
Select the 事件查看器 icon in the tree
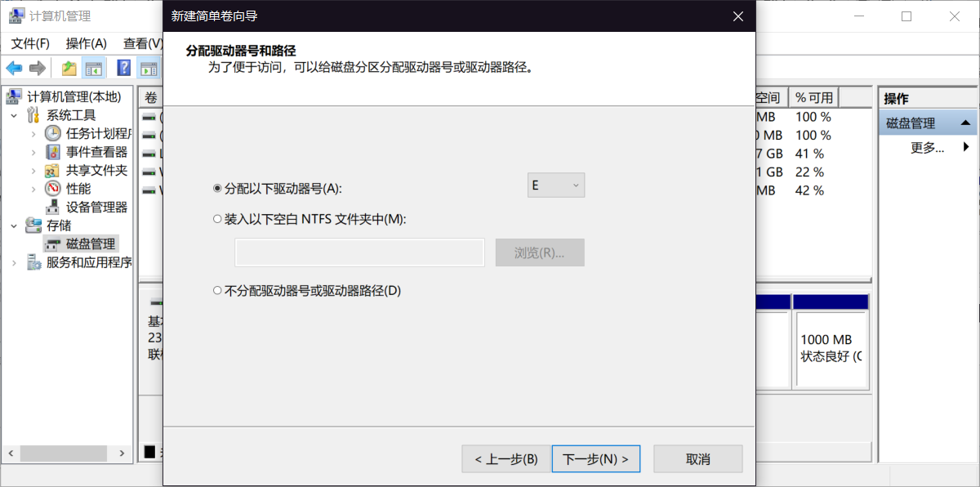pos(52,152)
